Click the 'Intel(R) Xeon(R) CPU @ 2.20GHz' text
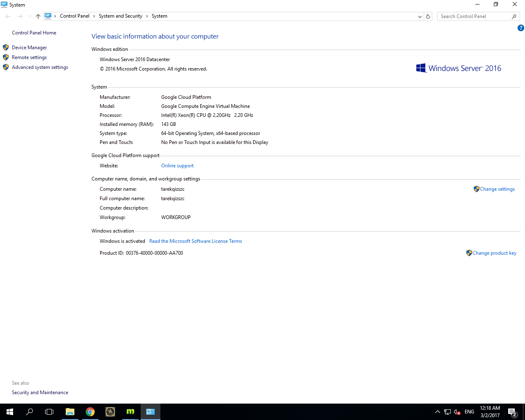This screenshot has width=525, height=420. tap(196, 115)
